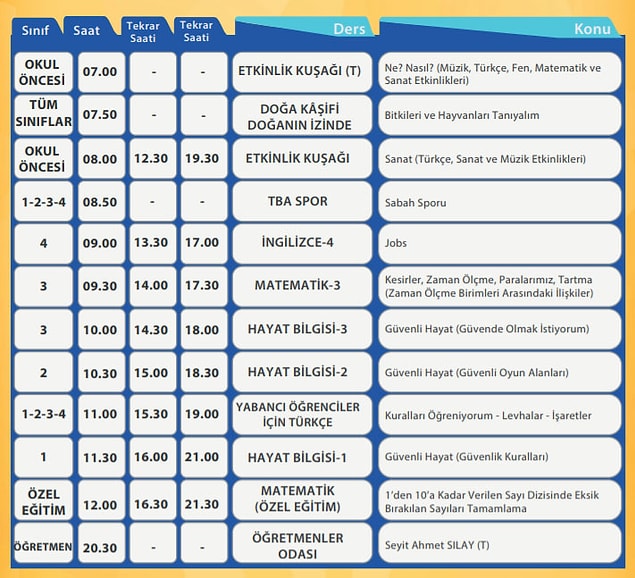Click Güvenli Oyun Alanları topic cell
Image resolution: width=635 pixels, height=578 pixels.
coord(500,372)
